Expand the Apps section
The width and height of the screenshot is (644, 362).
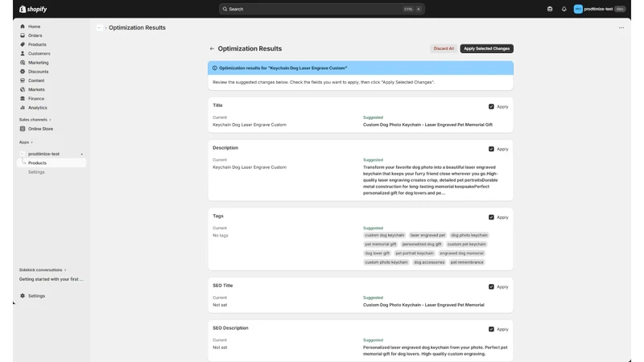click(26, 142)
